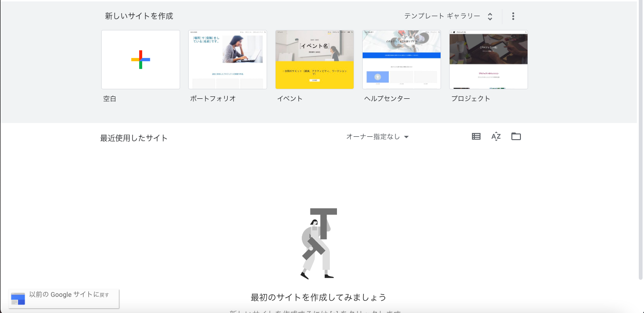The width and height of the screenshot is (644, 313).
Task: Click the 最近使用したサイト heading
Action: click(134, 138)
